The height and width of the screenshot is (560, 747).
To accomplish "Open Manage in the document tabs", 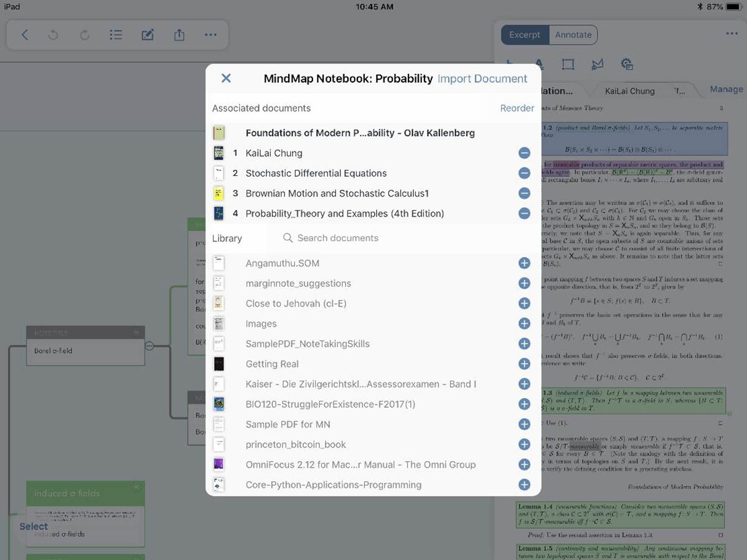I will point(726,90).
